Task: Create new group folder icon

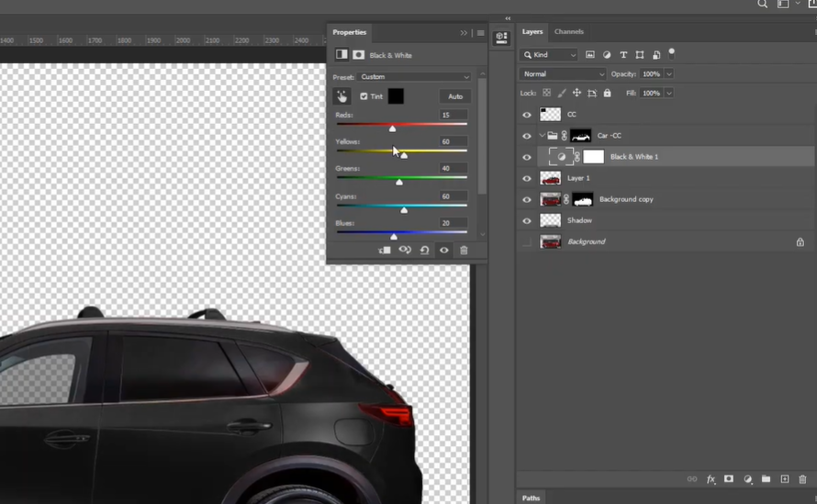Action: click(x=766, y=479)
